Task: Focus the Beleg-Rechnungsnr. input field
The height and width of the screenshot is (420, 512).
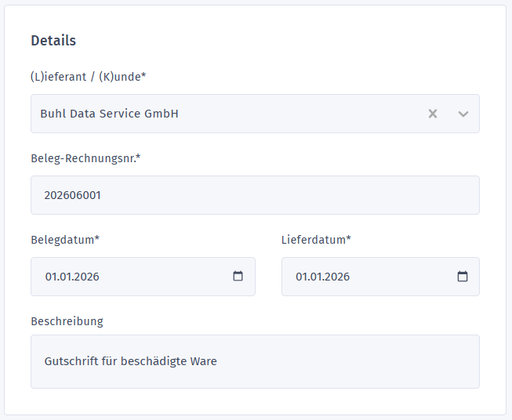Action: 255,195
